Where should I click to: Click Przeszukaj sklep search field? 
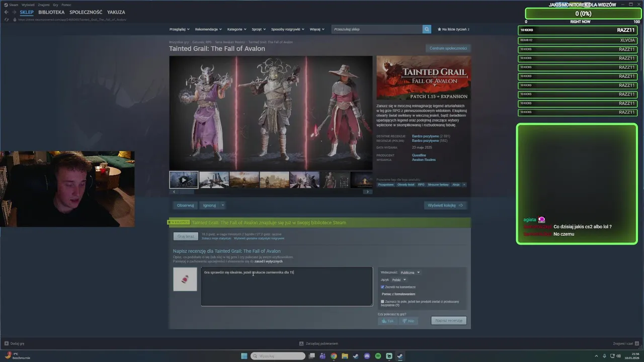click(x=377, y=29)
